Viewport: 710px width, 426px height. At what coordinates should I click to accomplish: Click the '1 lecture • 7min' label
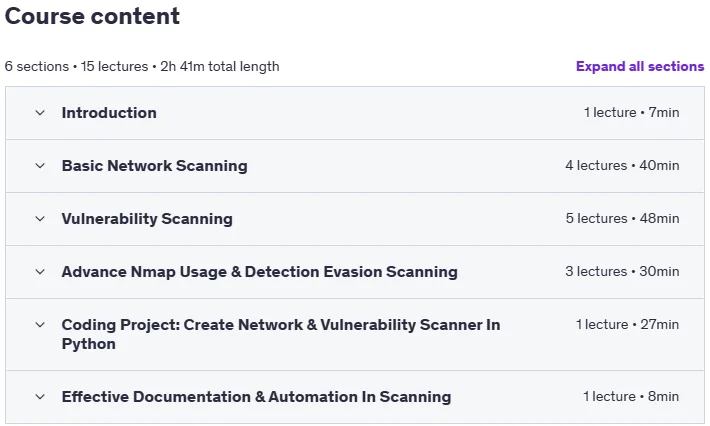click(631, 112)
